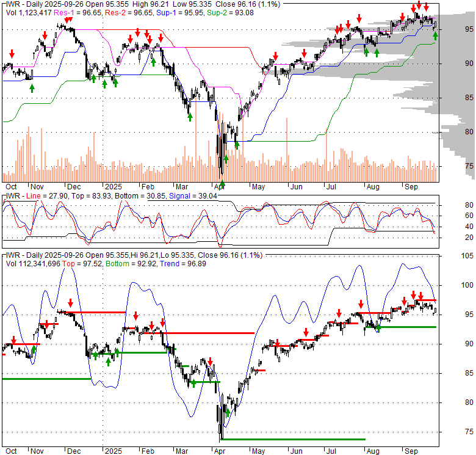Click the 'Trend = 96.89' label

tap(183, 264)
